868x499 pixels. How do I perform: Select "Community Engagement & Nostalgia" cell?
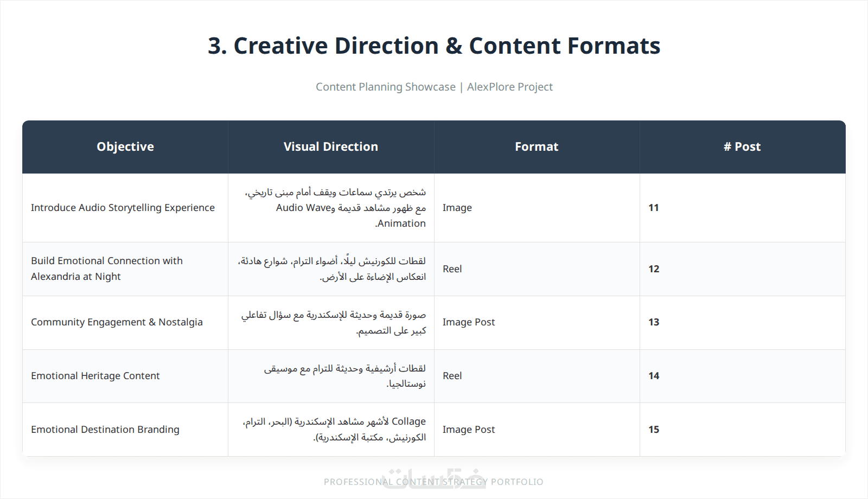[x=125, y=322]
